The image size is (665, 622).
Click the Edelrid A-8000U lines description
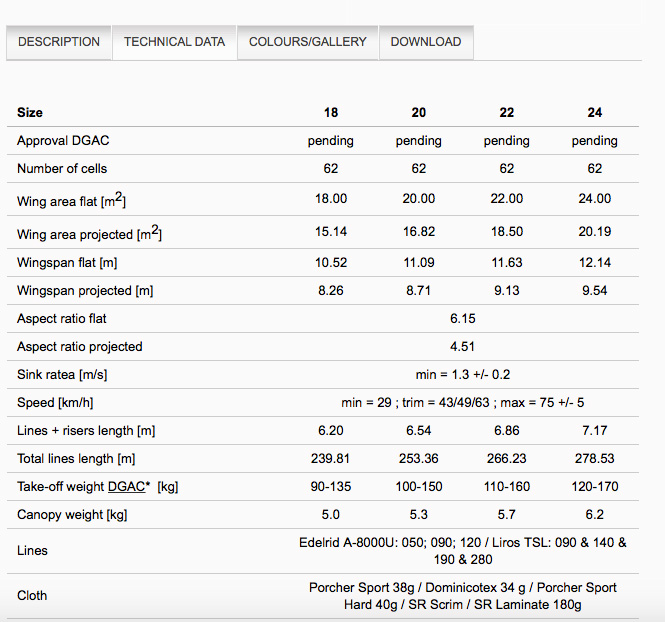click(463, 551)
